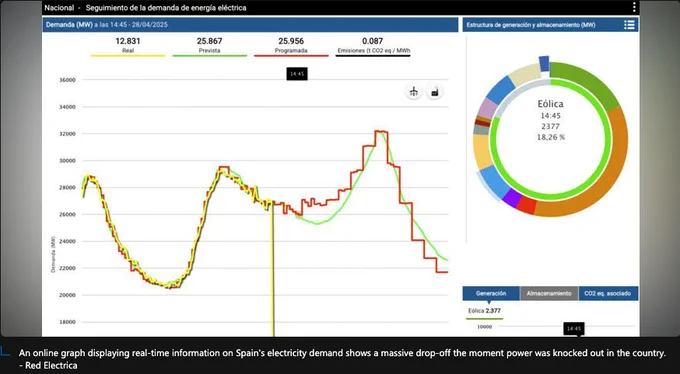680x374 pixels.
Task: Click the 'Eólica' label in donut center
Action: (x=550, y=104)
